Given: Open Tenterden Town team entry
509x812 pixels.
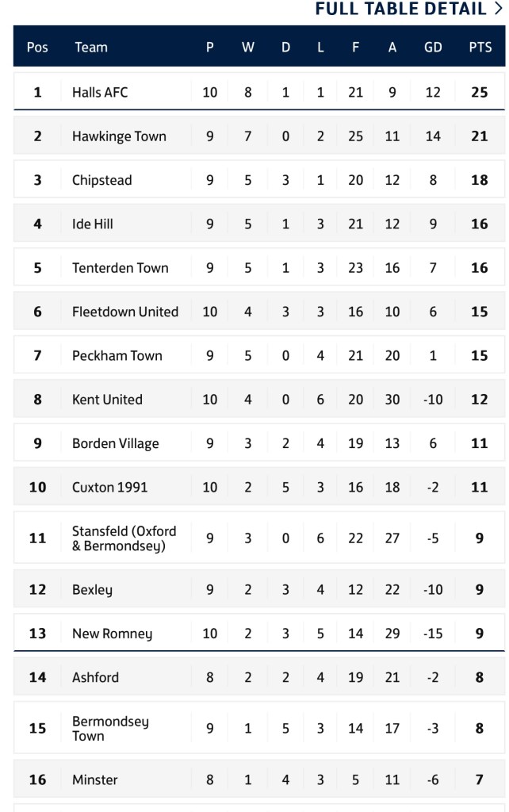Looking at the screenshot, I should click(x=120, y=268).
